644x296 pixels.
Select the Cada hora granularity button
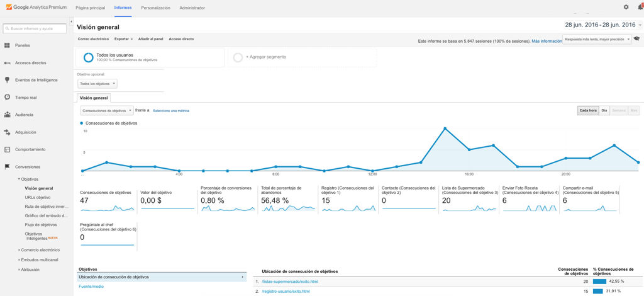point(588,110)
